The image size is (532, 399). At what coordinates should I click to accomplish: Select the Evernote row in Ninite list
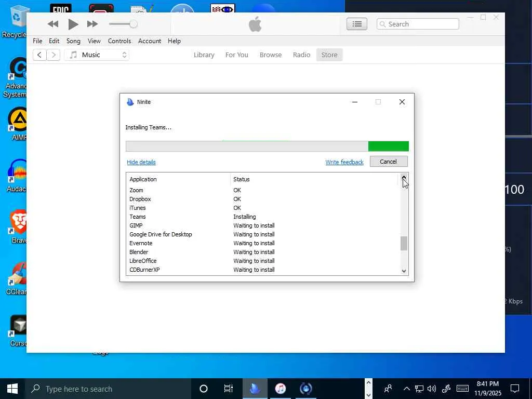pyautogui.click(x=263, y=243)
